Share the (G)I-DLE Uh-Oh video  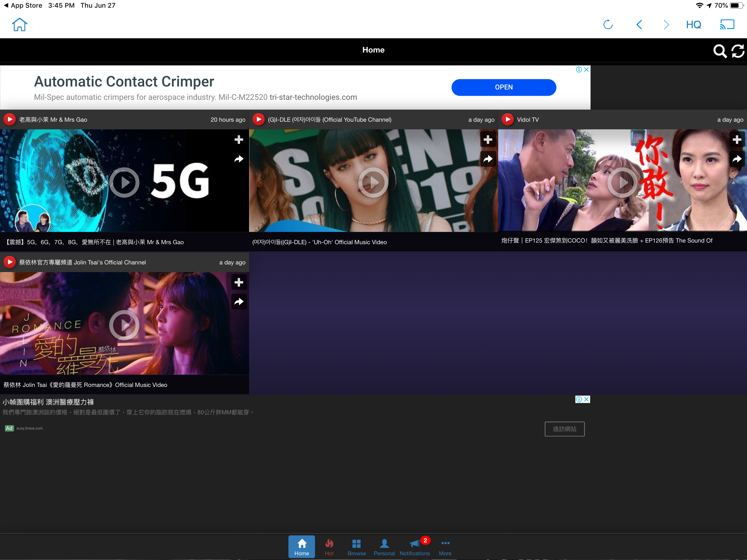[488, 159]
